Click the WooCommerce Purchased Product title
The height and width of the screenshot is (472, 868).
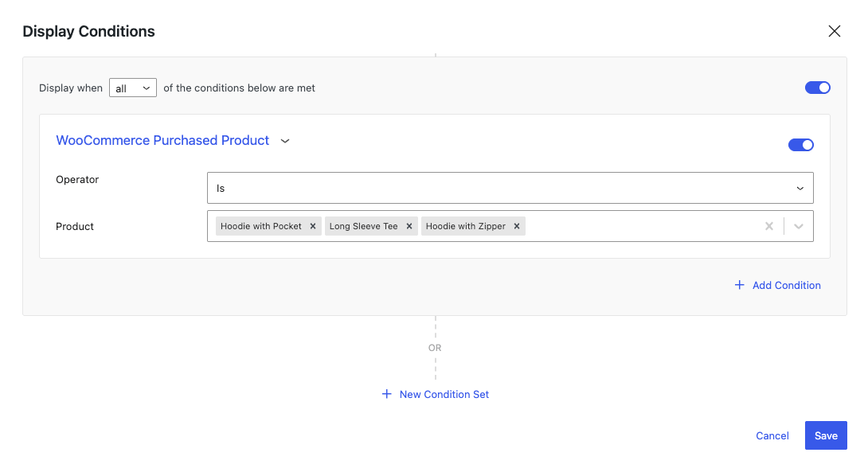(x=162, y=141)
